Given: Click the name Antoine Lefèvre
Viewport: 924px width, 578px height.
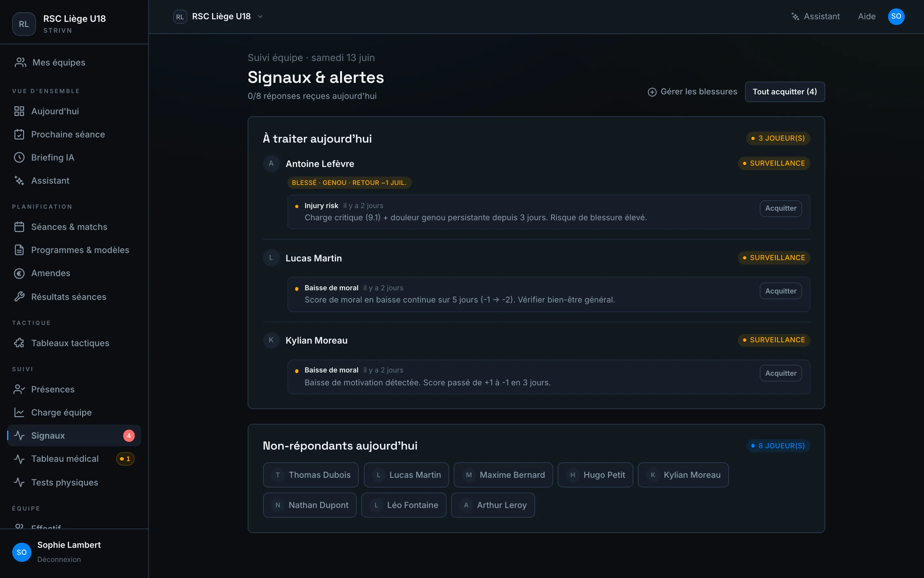Looking at the screenshot, I should click(320, 164).
